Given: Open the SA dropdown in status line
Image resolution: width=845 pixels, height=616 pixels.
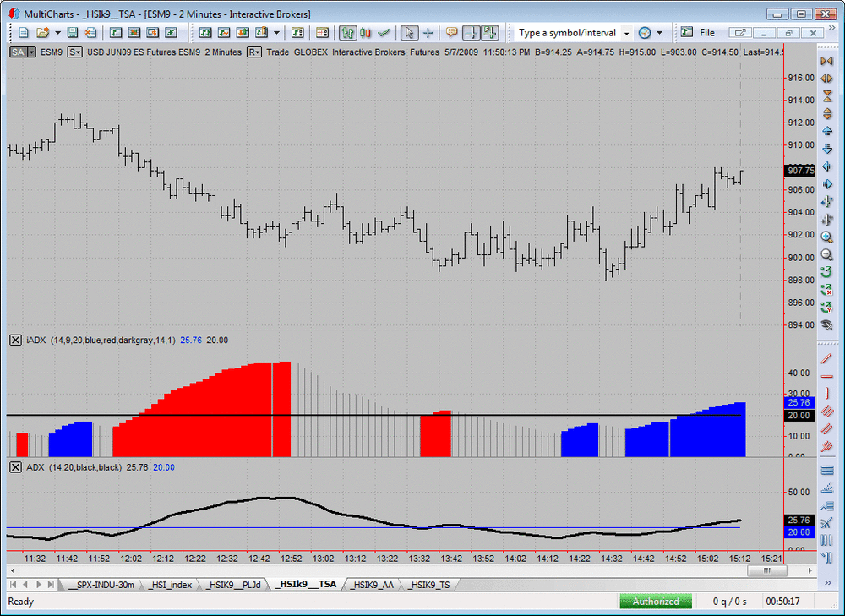Looking at the screenshot, I should pyautogui.click(x=23, y=52).
